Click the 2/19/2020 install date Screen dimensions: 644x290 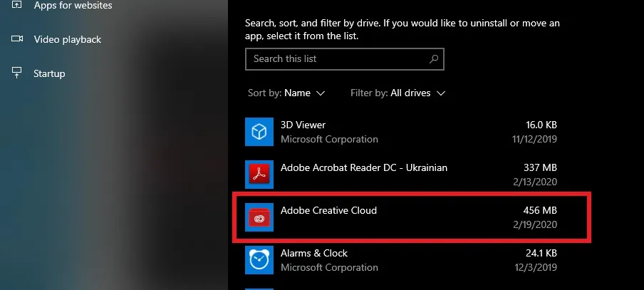tap(535, 224)
